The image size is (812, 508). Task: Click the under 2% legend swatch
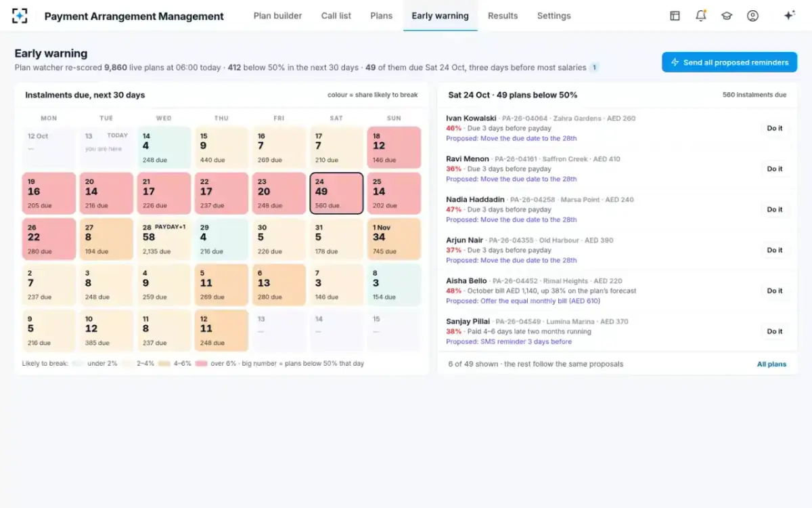coord(78,364)
